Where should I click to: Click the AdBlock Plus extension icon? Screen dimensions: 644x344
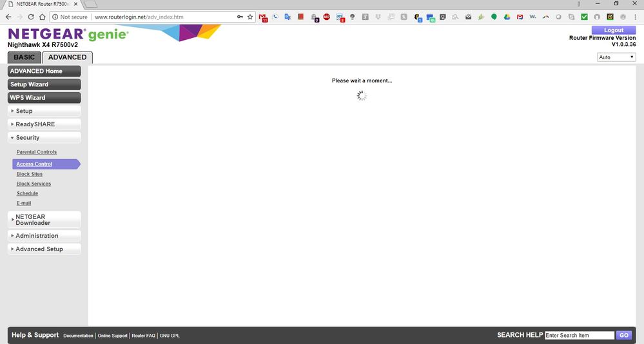[327, 17]
